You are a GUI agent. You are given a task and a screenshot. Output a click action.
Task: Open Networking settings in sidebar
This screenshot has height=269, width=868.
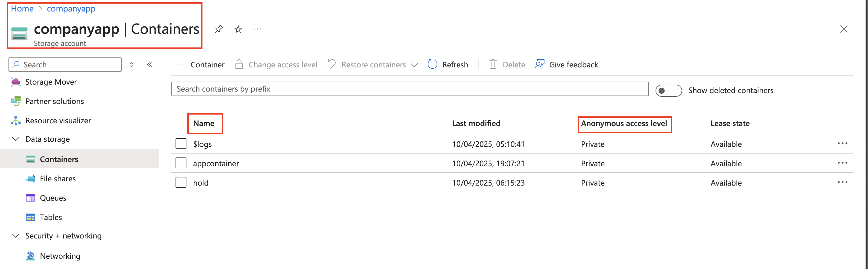tap(60, 256)
